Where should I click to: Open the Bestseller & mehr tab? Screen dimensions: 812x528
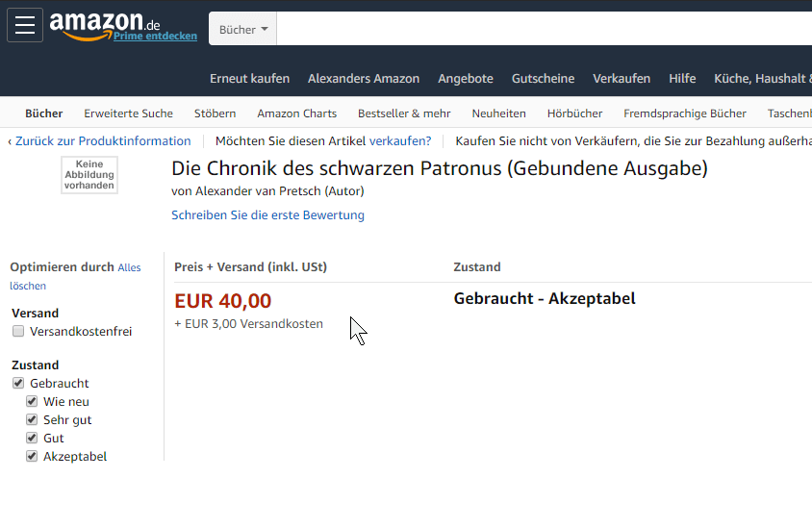click(404, 113)
